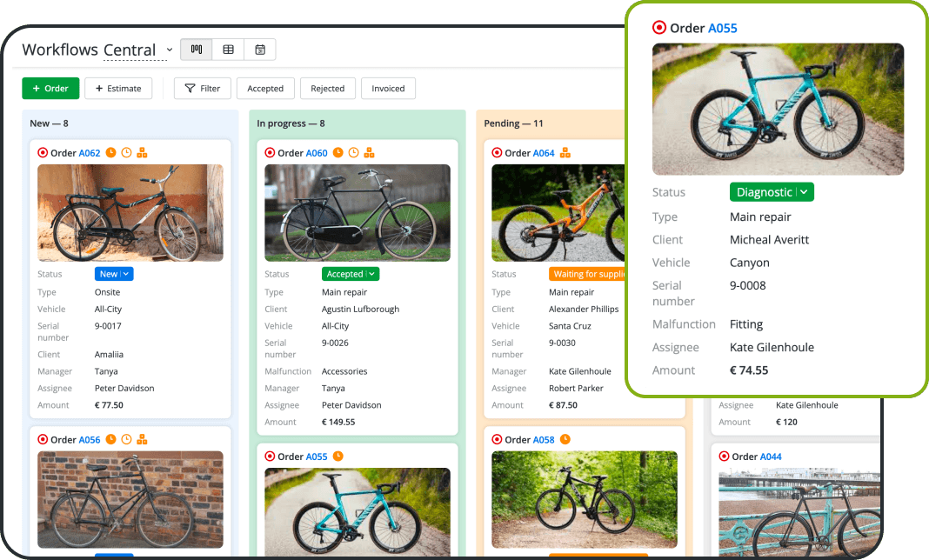Click the target icon on Order A062
The height and width of the screenshot is (560, 929).
43,153
